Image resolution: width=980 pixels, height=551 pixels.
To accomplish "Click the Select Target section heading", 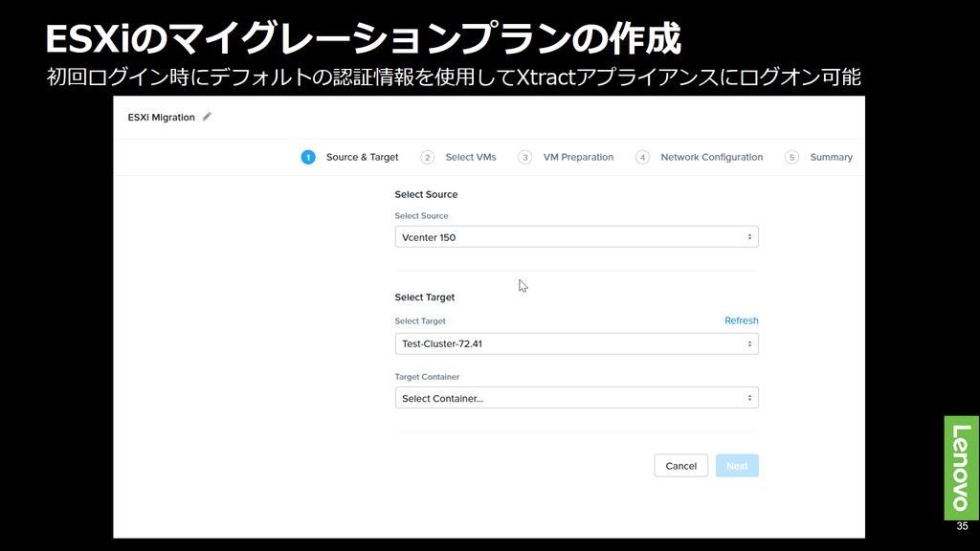I will click(x=424, y=298).
